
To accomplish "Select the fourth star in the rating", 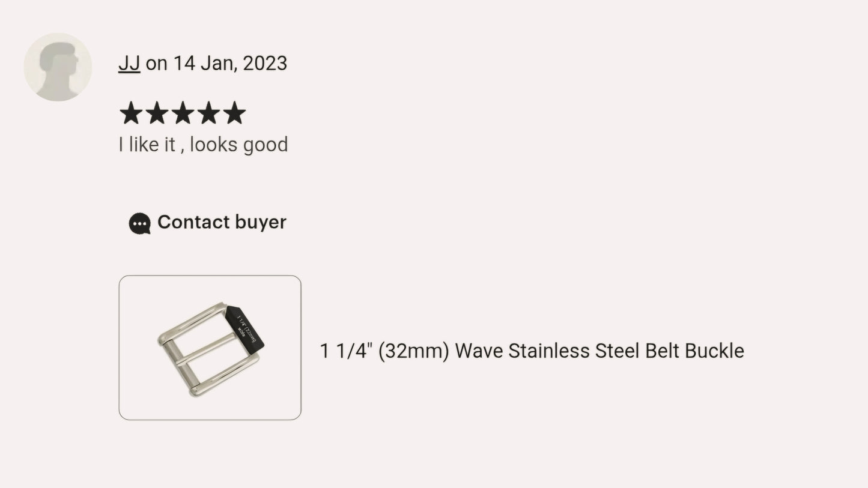I will pos(208,112).
